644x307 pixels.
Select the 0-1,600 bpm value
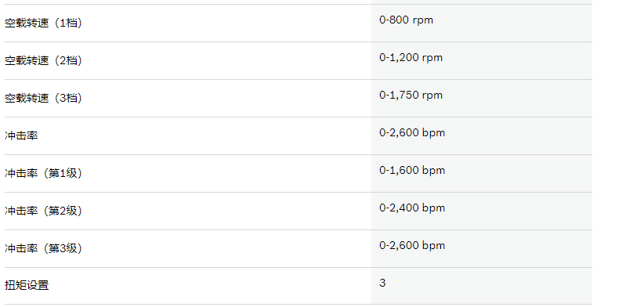[412, 170]
